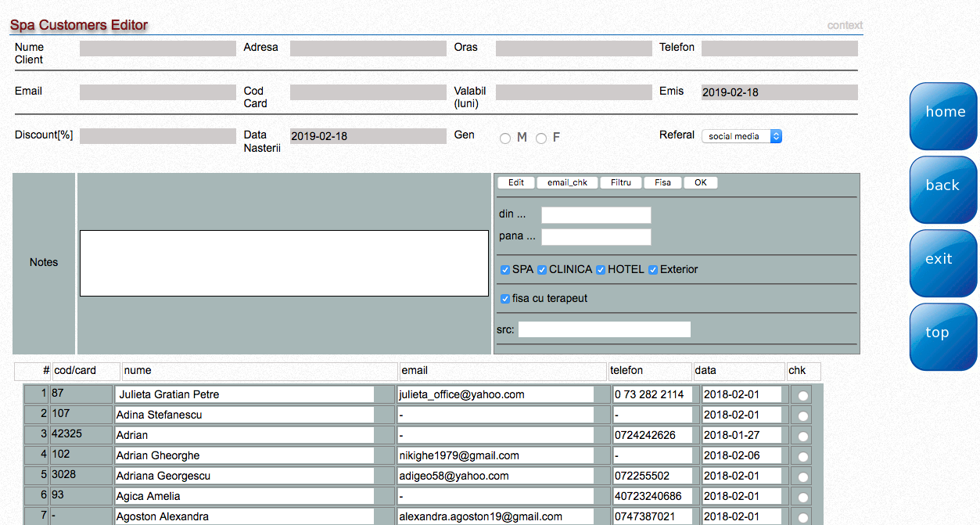980x525 pixels.
Task: Click the telefon column header
Action: click(x=650, y=371)
